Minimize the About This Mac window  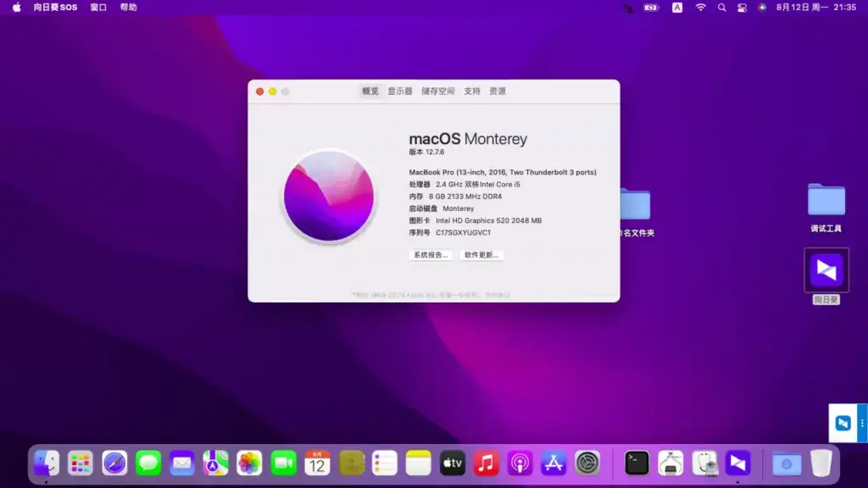pyautogui.click(x=272, y=91)
